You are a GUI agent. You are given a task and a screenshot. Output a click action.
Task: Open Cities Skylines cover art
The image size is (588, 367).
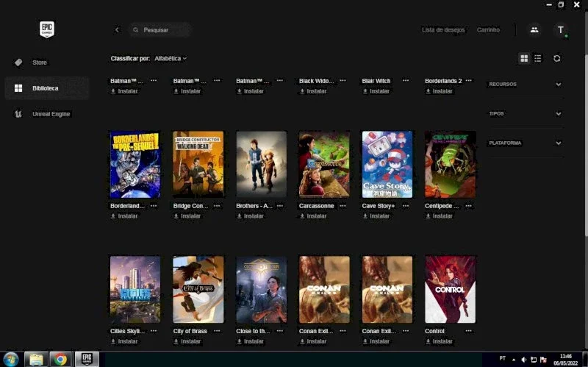tap(135, 289)
